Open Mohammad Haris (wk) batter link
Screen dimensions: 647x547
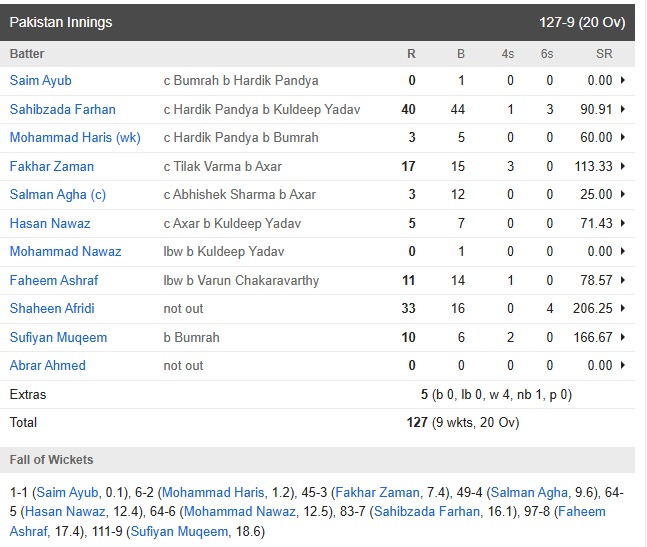(x=75, y=137)
